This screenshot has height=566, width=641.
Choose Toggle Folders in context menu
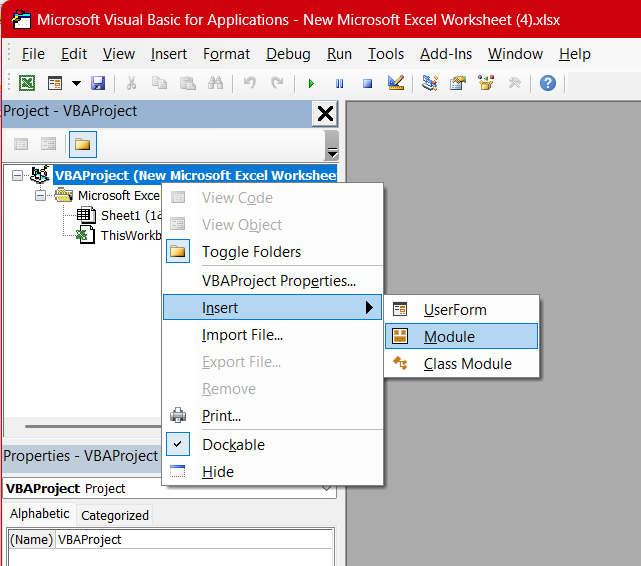pyautogui.click(x=273, y=252)
